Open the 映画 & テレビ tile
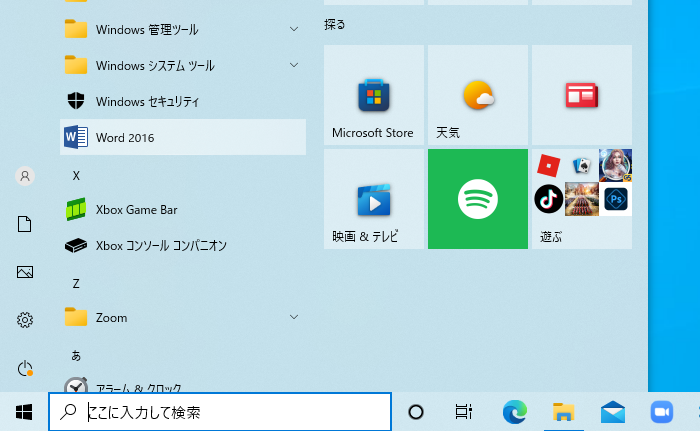Viewport: 700px width, 431px height. 374,199
